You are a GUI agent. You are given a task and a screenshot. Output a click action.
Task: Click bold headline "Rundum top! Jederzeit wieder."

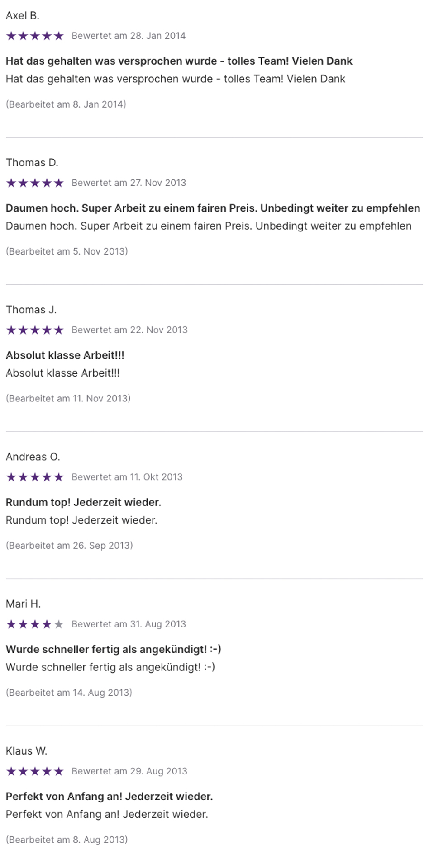[83, 502]
